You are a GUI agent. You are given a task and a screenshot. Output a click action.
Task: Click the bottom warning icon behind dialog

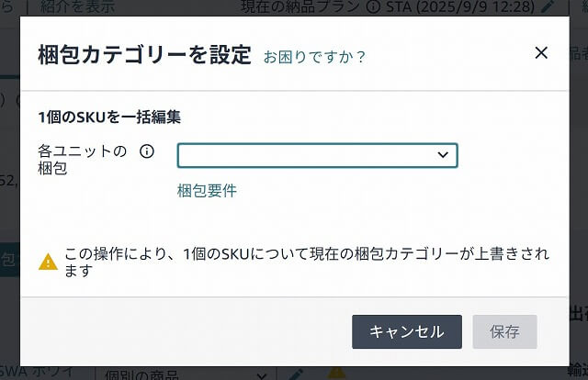pos(337,374)
